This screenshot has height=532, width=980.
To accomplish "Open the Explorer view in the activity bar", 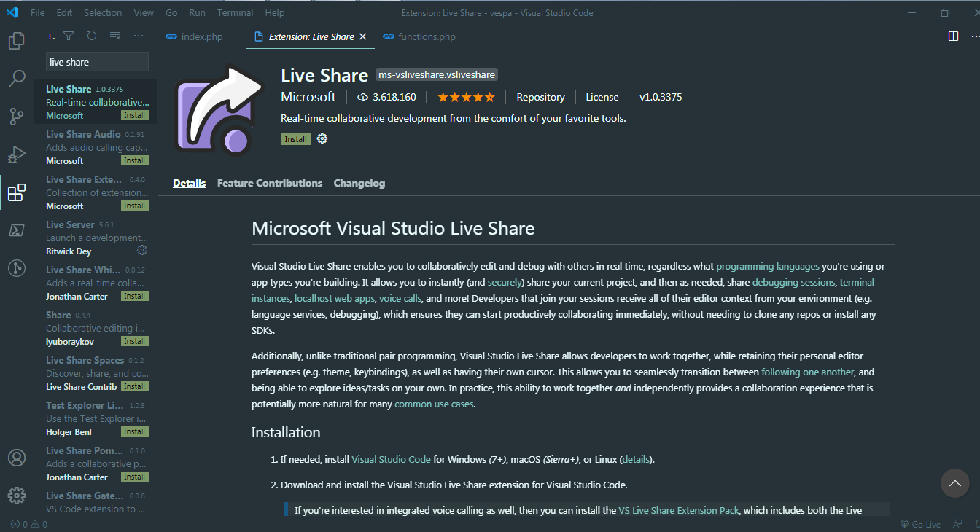I will 16,41.
